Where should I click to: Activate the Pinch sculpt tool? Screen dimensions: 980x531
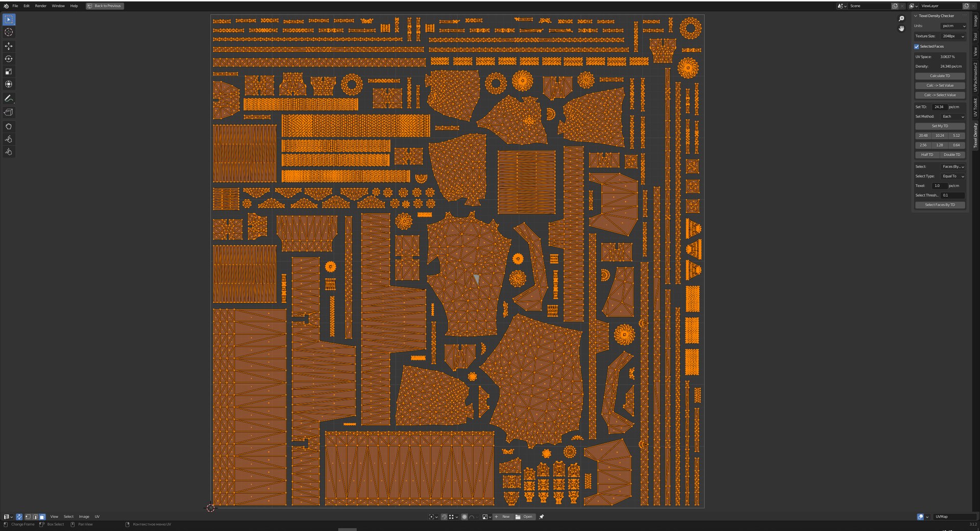9,151
